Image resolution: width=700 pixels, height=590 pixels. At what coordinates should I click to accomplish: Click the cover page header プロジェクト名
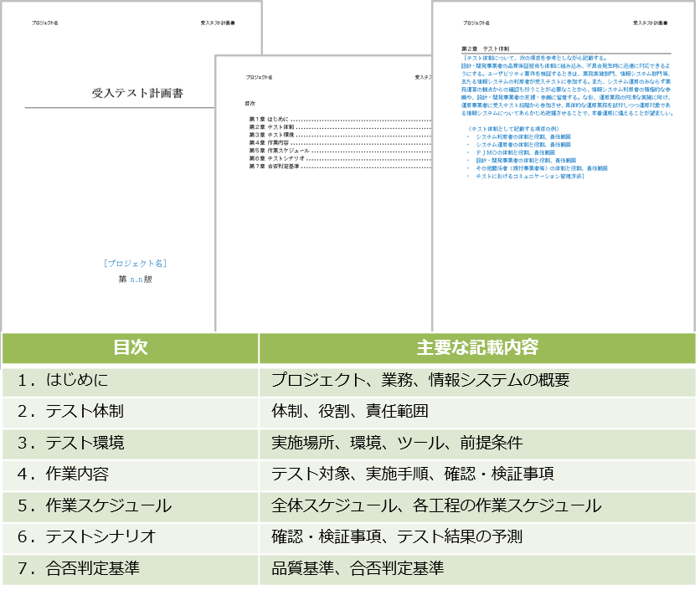pyautogui.click(x=44, y=23)
